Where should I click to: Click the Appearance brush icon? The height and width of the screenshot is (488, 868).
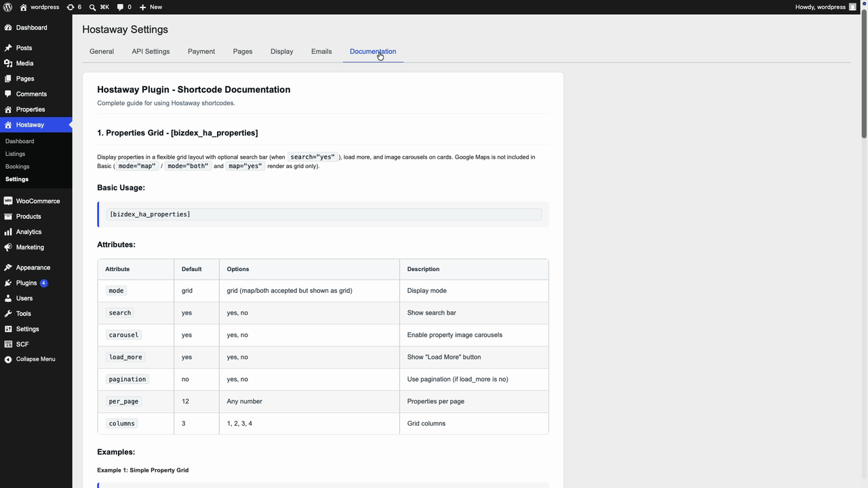[x=8, y=268]
